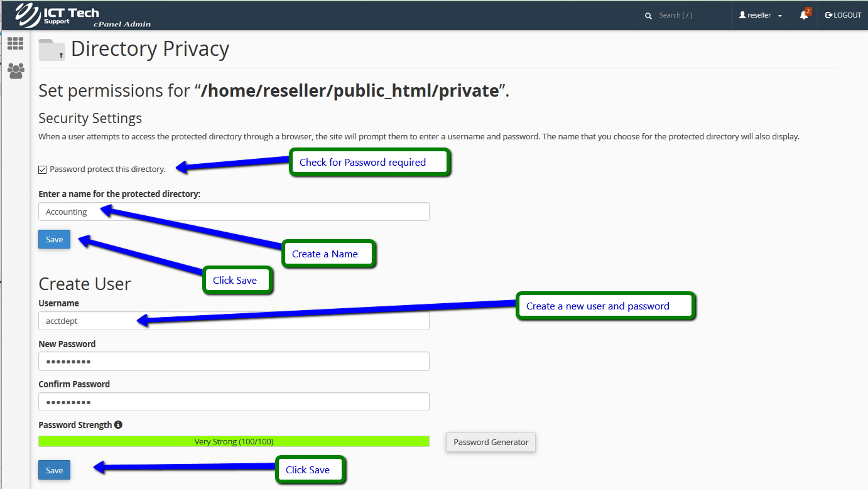Click into the New Password field
This screenshot has height=489, width=868.
click(234, 362)
